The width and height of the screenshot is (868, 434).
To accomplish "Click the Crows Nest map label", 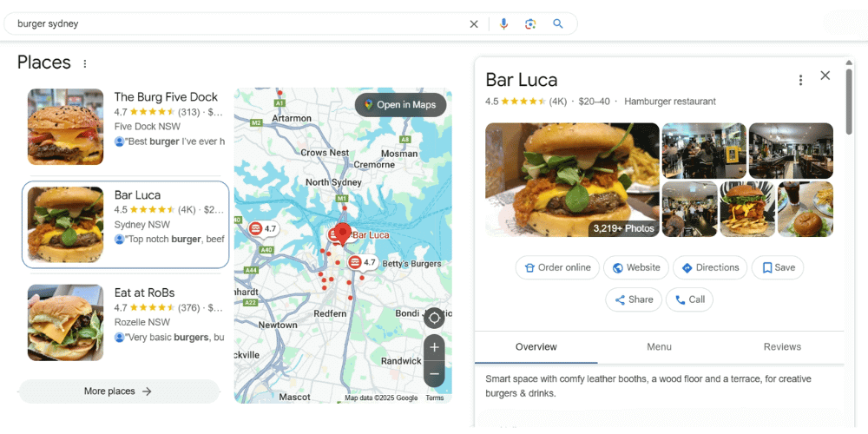I will coord(325,153).
